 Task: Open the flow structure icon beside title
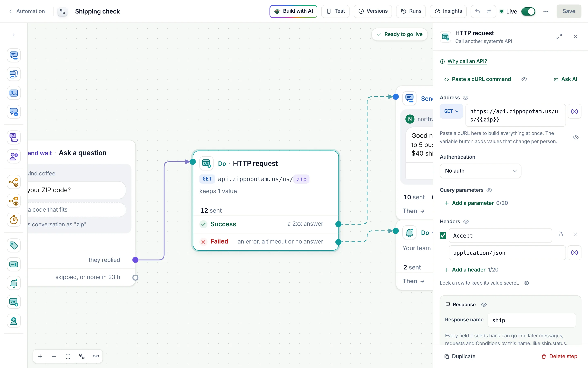point(62,11)
